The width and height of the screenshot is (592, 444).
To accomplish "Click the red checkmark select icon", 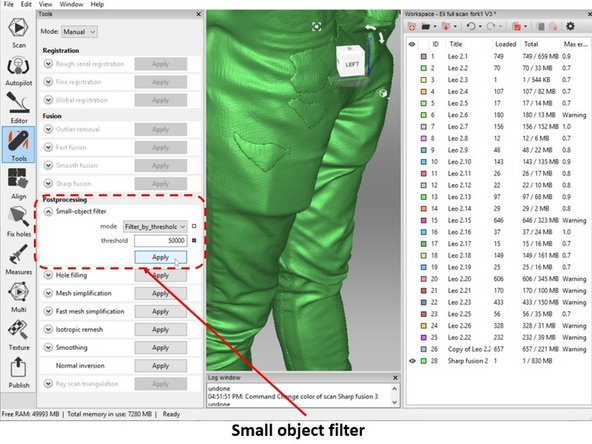I will (x=516, y=27).
